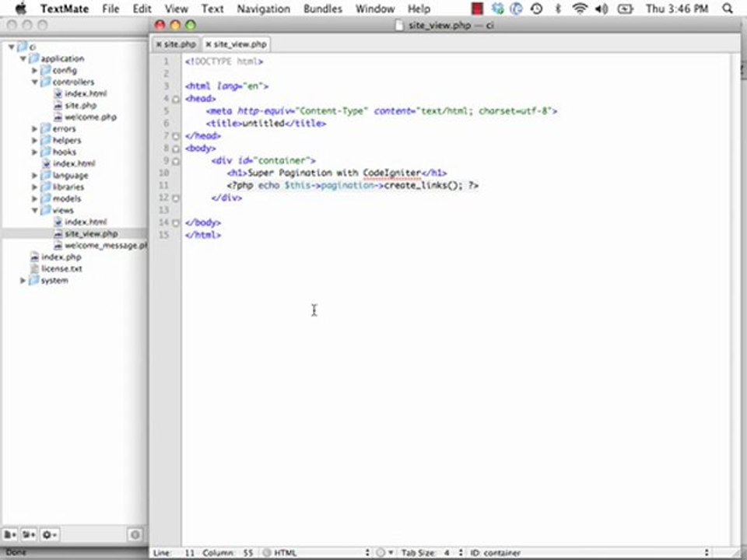Viewport: 747px width, 560px height.
Task: Expand the helpers folder
Action: click(34, 141)
